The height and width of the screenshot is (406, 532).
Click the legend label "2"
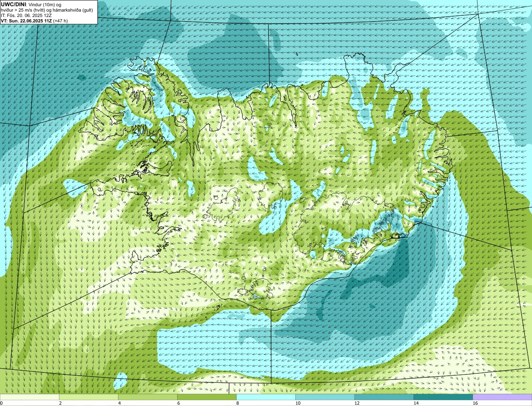pyautogui.click(x=60, y=403)
